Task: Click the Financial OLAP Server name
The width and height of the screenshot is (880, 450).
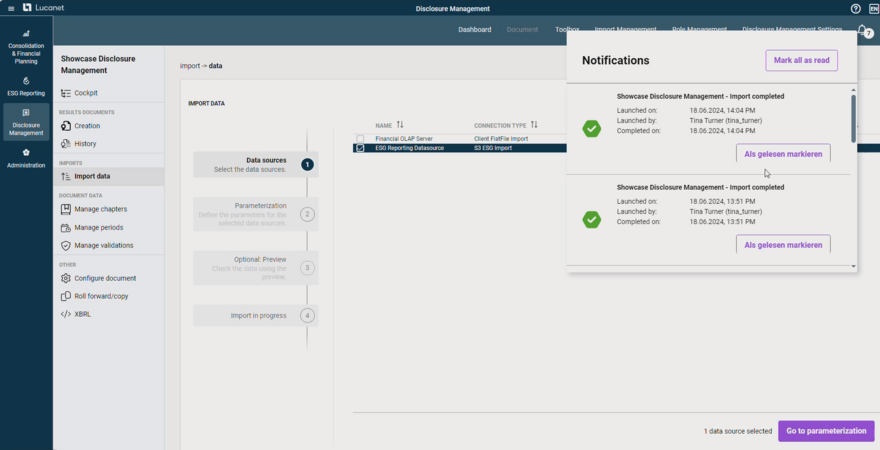Action: pyautogui.click(x=404, y=139)
